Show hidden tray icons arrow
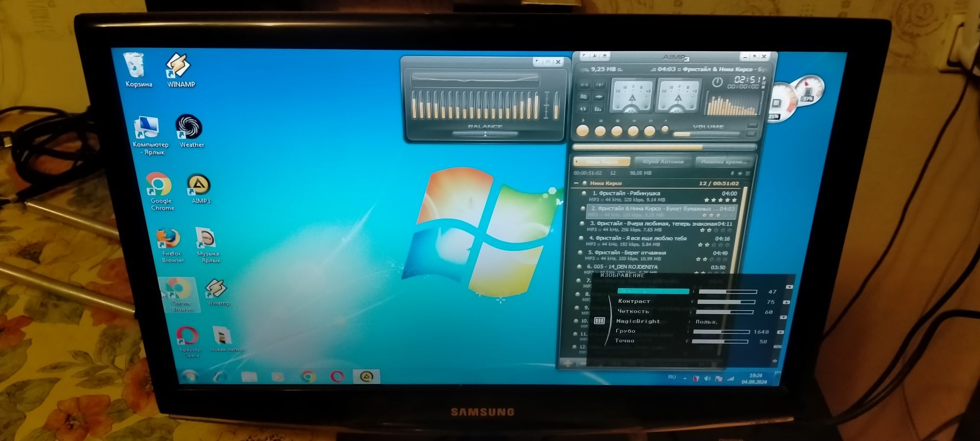 (685, 378)
